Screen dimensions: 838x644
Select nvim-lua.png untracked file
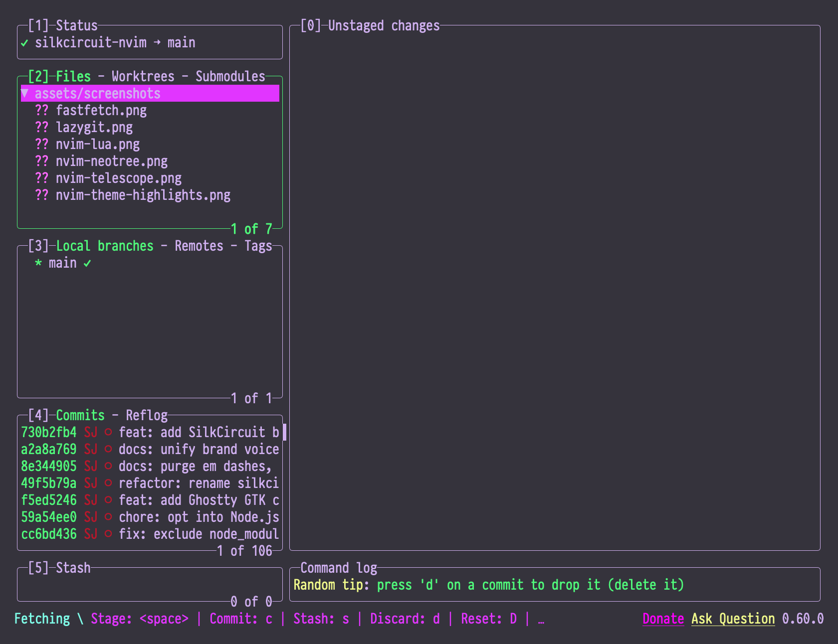click(150, 144)
